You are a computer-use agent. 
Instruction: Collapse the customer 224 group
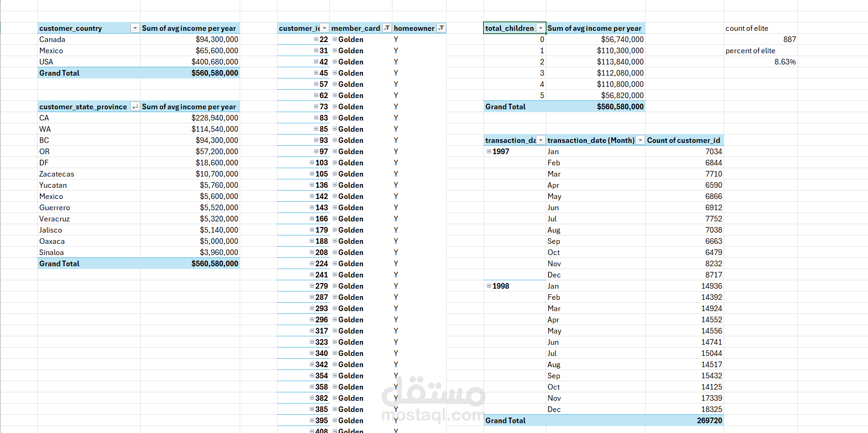312,263
